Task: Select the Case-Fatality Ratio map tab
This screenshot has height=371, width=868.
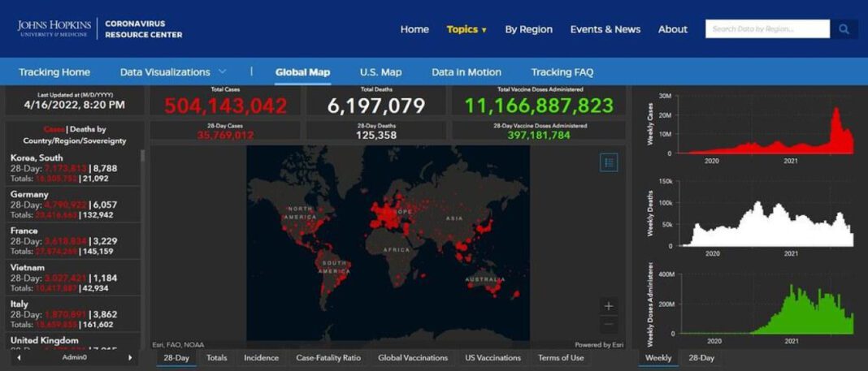Action: pyautogui.click(x=328, y=358)
